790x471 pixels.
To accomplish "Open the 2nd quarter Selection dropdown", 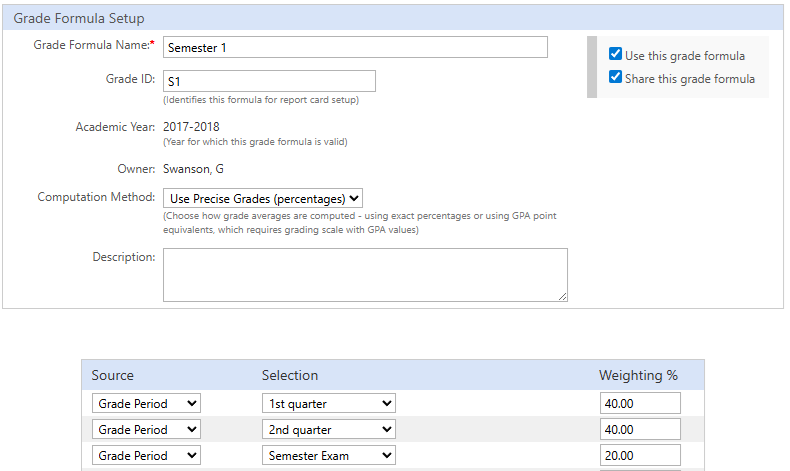I will coord(329,430).
